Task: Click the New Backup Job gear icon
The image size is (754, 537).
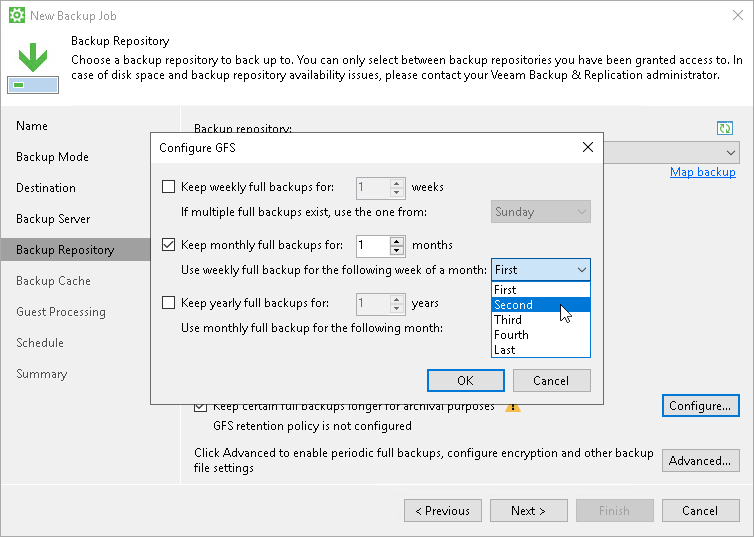Action: tap(17, 15)
